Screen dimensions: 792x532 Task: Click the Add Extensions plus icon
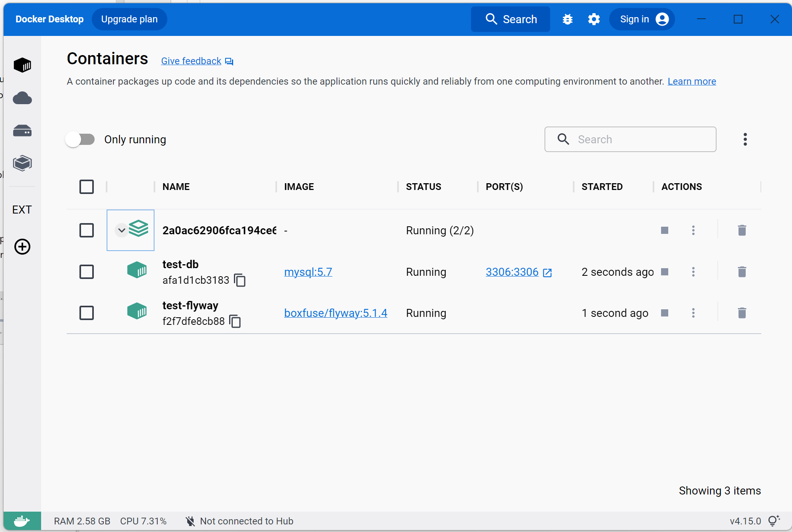coord(22,247)
